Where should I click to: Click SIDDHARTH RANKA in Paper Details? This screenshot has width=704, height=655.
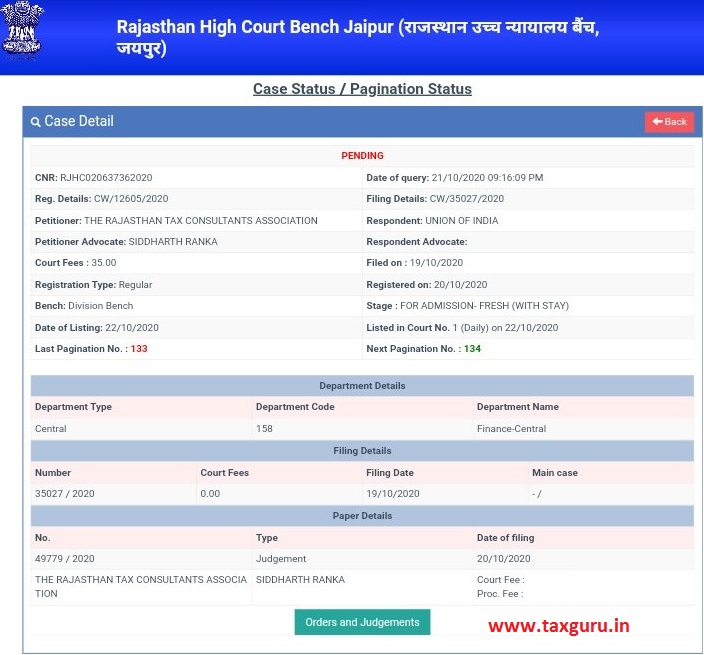pyautogui.click(x=300, y=580)
